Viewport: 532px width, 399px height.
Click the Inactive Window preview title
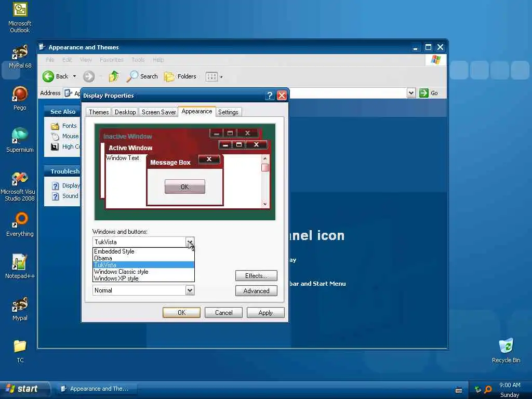[128, 137]
